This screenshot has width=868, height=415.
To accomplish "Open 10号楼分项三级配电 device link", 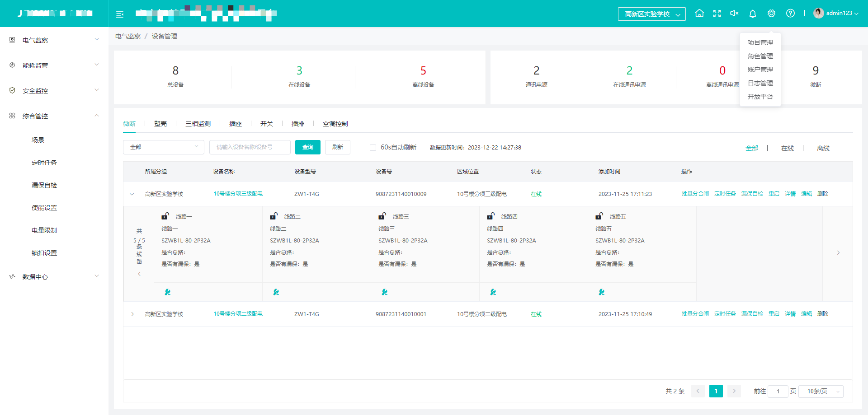I will (x=238, y=194).
